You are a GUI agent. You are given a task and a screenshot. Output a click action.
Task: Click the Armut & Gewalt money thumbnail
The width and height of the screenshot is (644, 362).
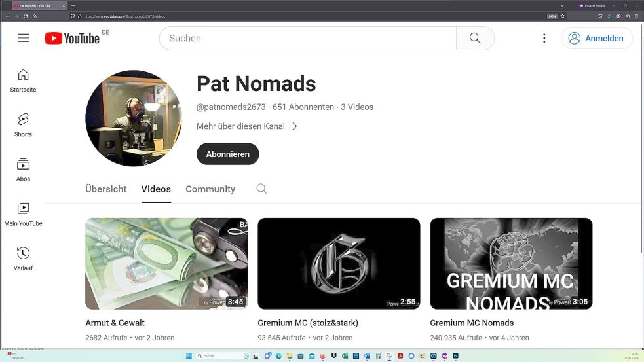[x=166, y=264]
